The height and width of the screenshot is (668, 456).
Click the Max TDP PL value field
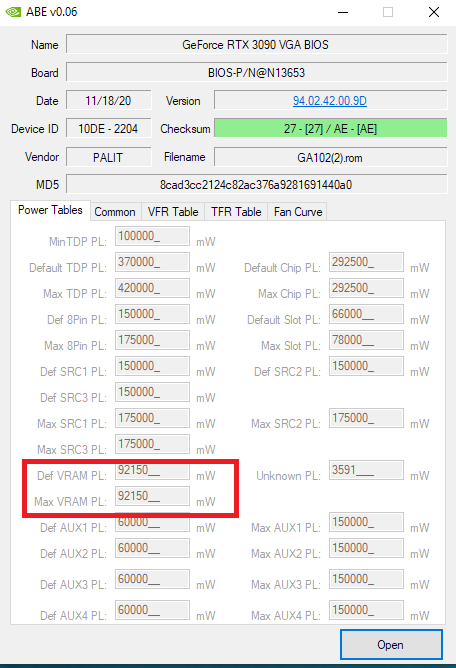(152, 288)
